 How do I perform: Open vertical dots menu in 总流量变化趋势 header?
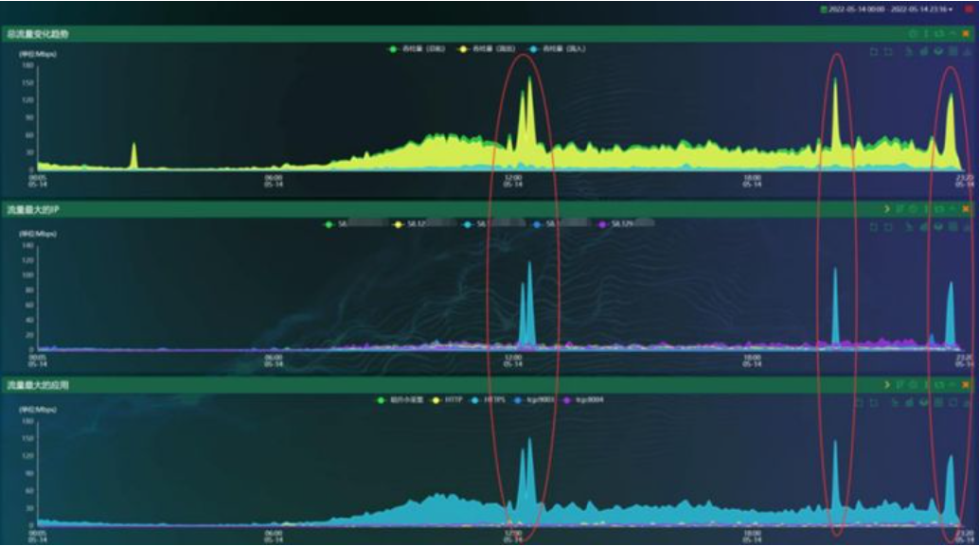[926, 34]
